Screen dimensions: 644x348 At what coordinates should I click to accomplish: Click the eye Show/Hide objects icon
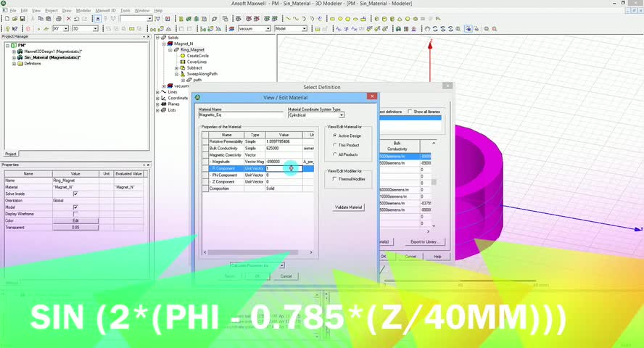(238, 19)
